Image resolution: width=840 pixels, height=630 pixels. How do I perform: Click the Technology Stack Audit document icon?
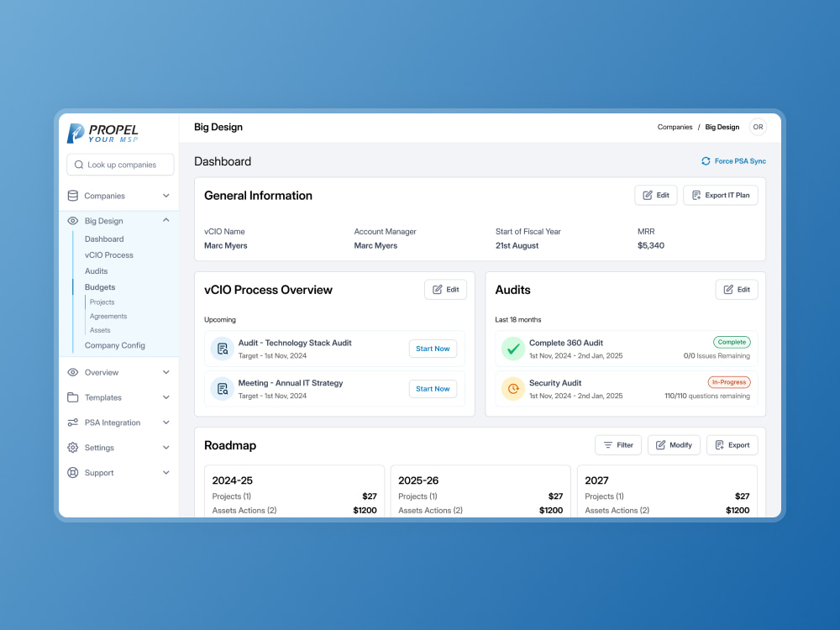click(223, 349)
